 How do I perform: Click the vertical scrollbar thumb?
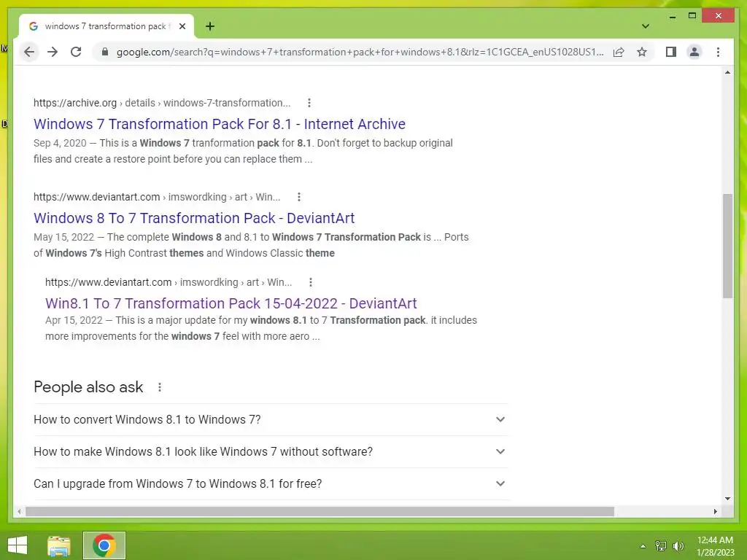point(727,246)
